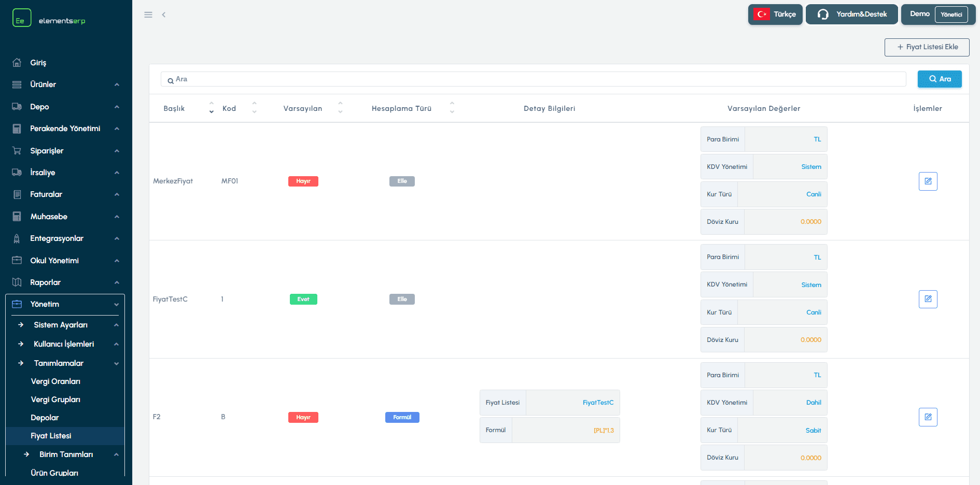Click the Depo truck icon
Image resolution: width=980 pixels, height=485 pixels.
coord(17,107)
